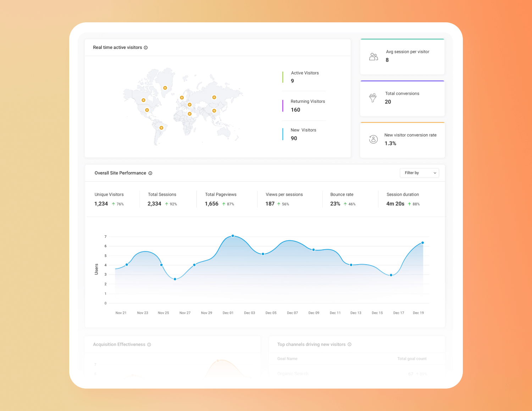Viewport: 532px width, 411px height.
Task: Click info icon beside Acquisition Effectiveness
Action: tap(149, 345)
